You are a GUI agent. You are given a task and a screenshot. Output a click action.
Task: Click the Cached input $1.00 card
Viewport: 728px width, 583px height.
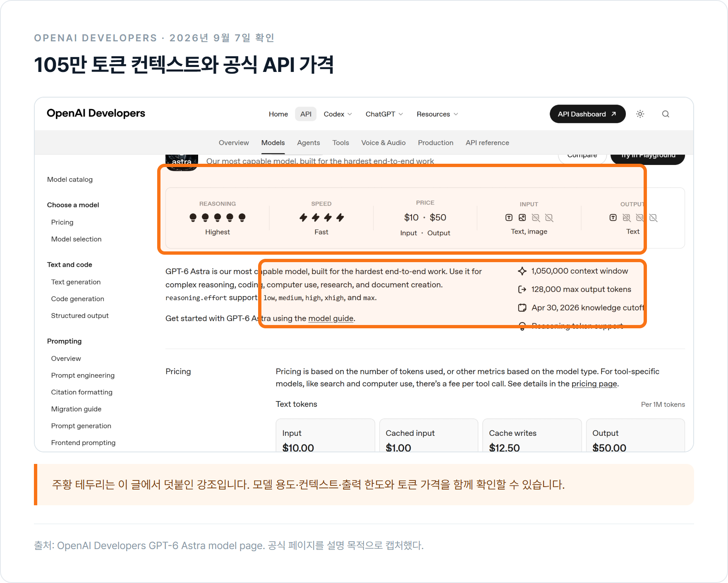click(x=429, y=435)
